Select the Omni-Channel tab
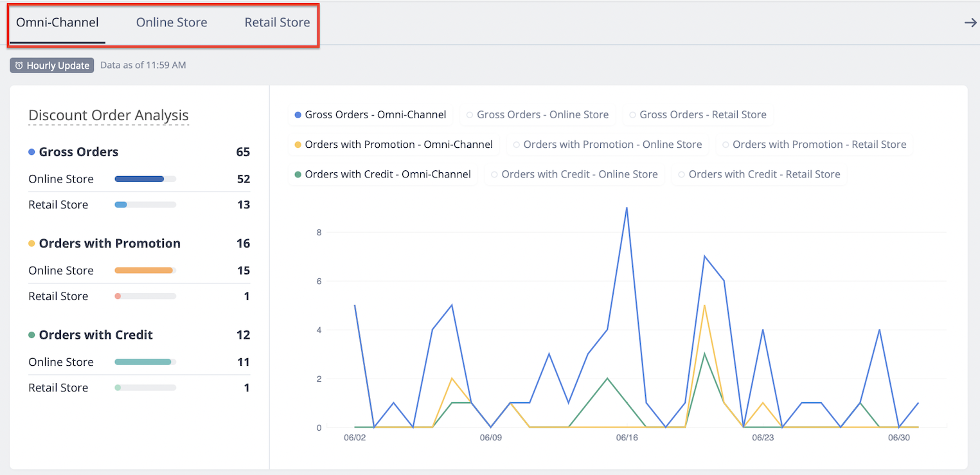 (57, 22)
